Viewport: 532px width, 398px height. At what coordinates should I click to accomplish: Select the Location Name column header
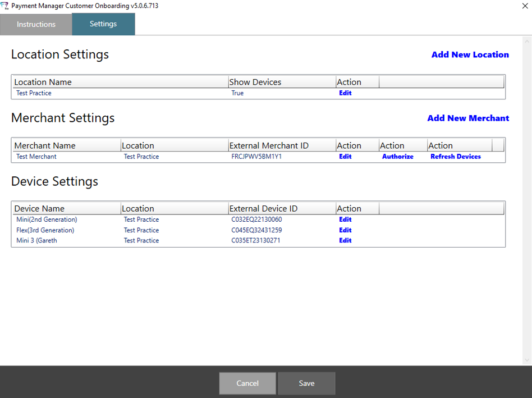point(121,82)
